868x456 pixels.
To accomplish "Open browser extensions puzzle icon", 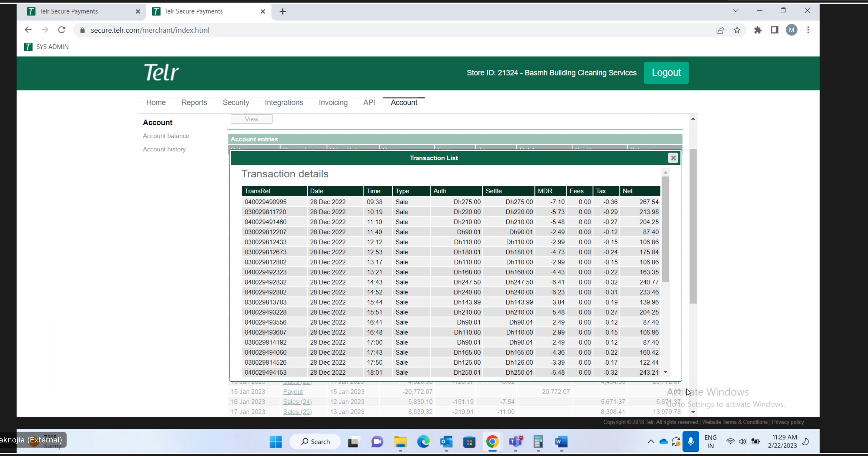I will (758, 30).
